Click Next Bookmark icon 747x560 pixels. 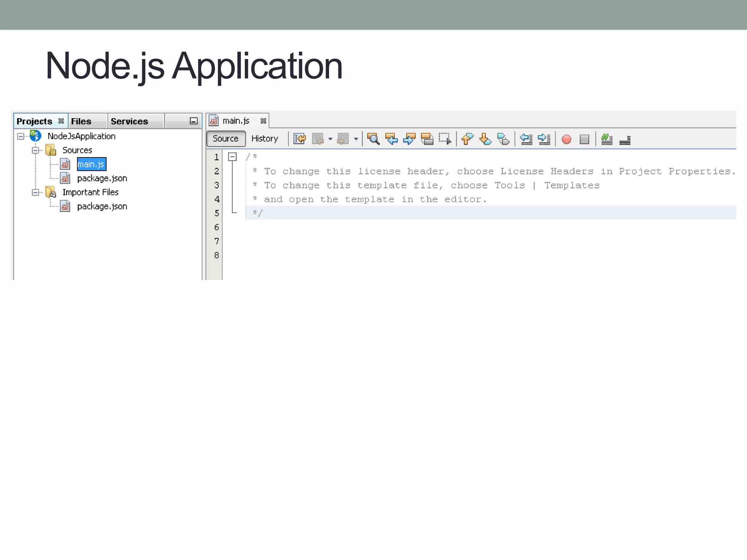(x=485, y=139)
